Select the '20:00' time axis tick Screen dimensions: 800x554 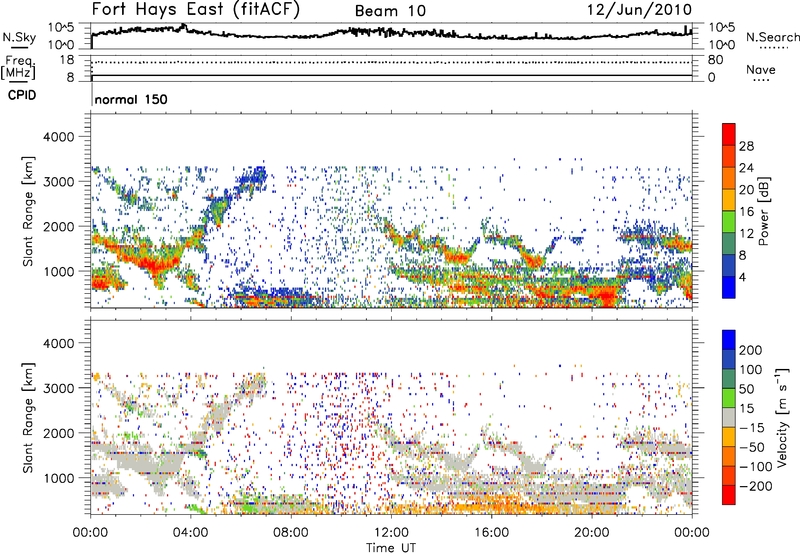pyautogui.click(x=592, y=533)
